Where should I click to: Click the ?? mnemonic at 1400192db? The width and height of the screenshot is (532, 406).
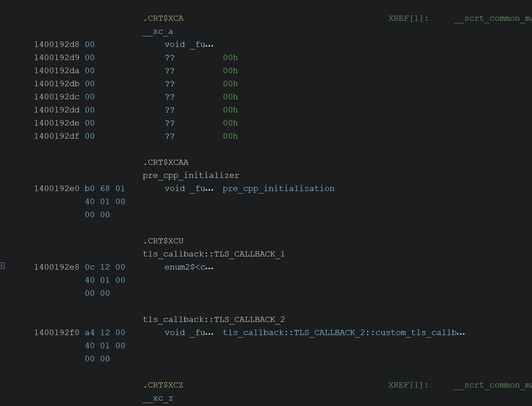[x=170, y=84]
